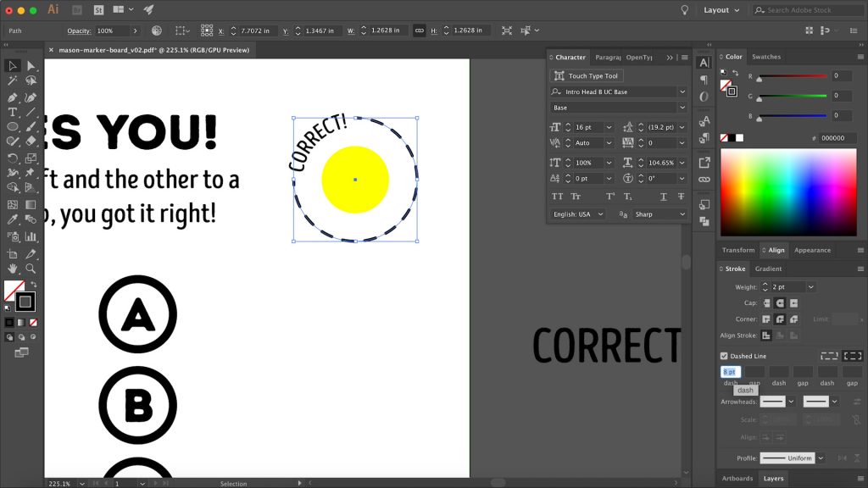Switch to the Artboards tab
This screenshot has width=868, height=488.
click(737, 479)
